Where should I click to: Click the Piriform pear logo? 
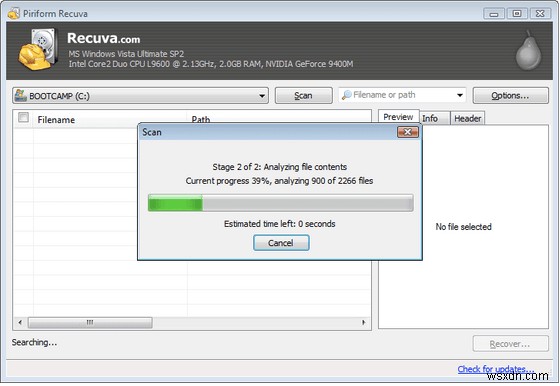click(x=529, y=50)
